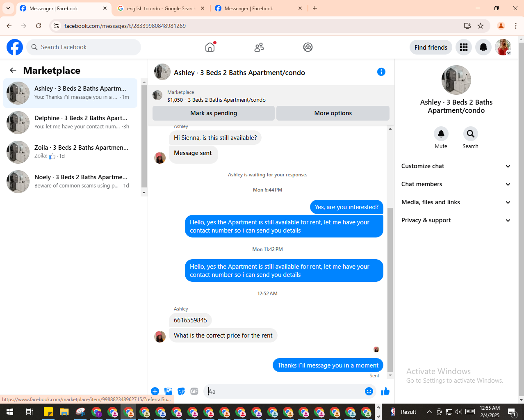
Task: Open more actions plus icon
Action: click(155, 391)
